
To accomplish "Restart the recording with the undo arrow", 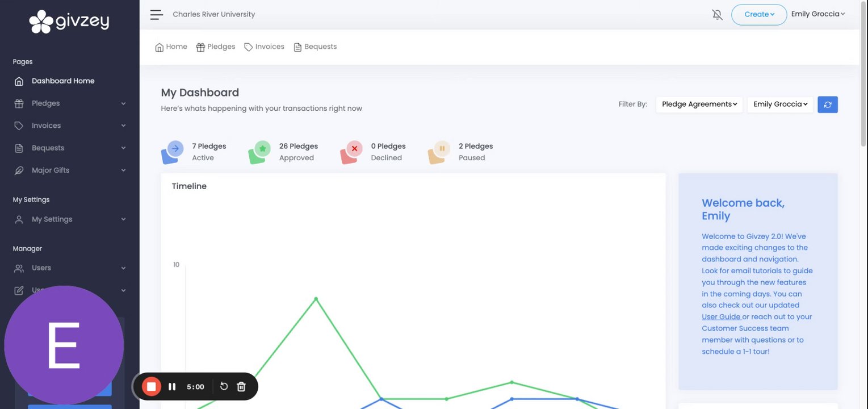I will tap(224, 386).
